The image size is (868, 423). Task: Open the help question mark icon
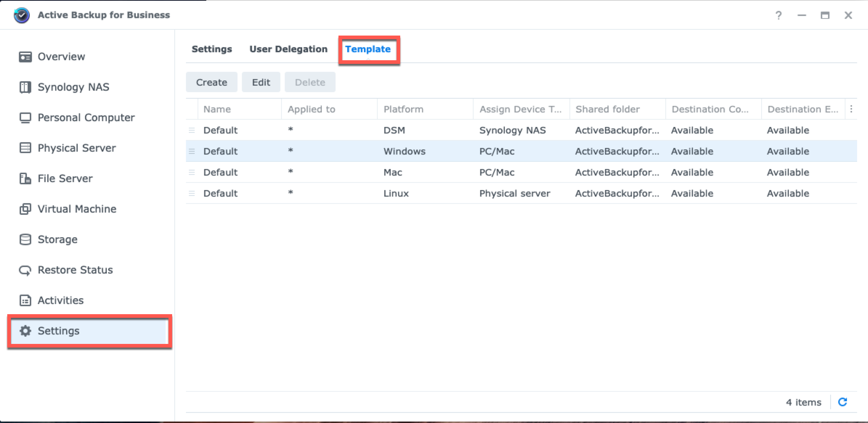click(x=778, y=15)
